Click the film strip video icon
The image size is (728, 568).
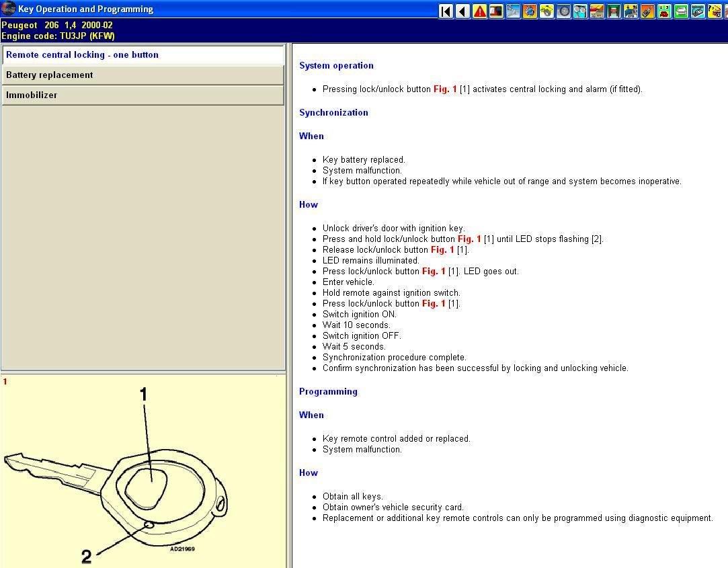tap(497, 11)
